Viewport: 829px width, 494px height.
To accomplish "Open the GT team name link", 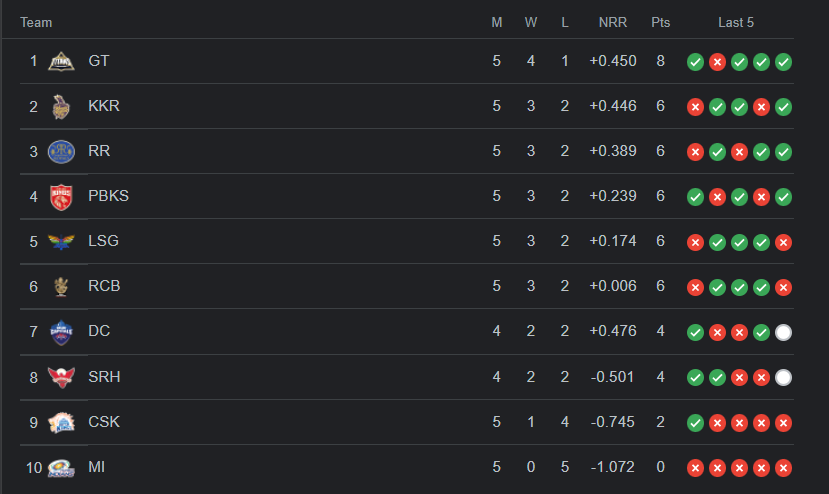I will coord(99,61).
